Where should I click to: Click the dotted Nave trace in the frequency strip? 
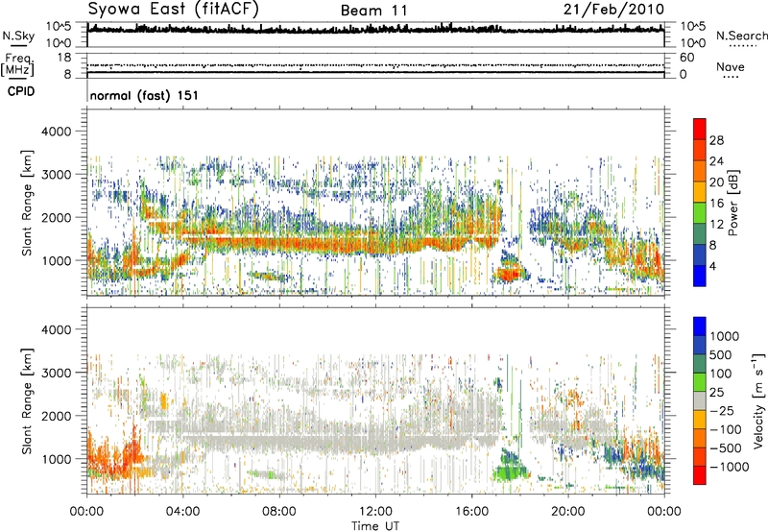tap(375, 65)
